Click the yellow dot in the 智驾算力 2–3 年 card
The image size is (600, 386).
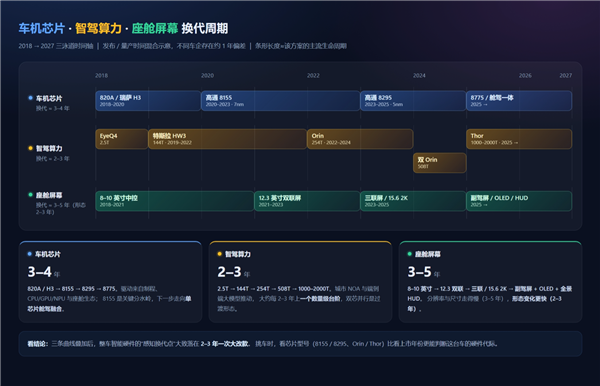point(220,254)
